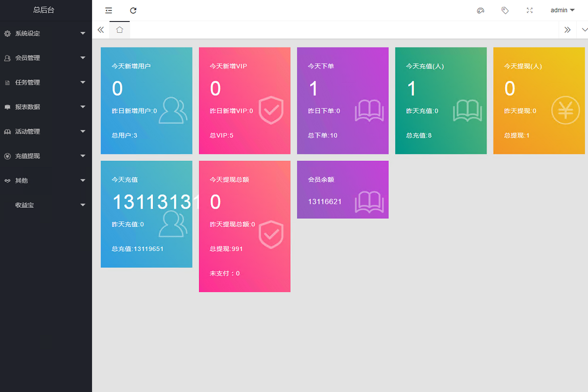Expand the 系统设定 menu
588x392 pixels.
[46, 33]
